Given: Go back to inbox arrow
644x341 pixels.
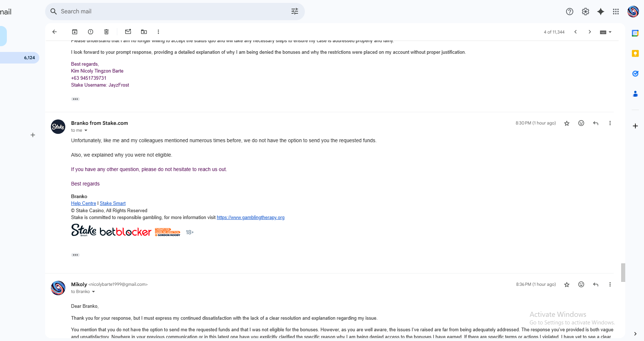Looking at the screenshot, I should pos(54,32).
